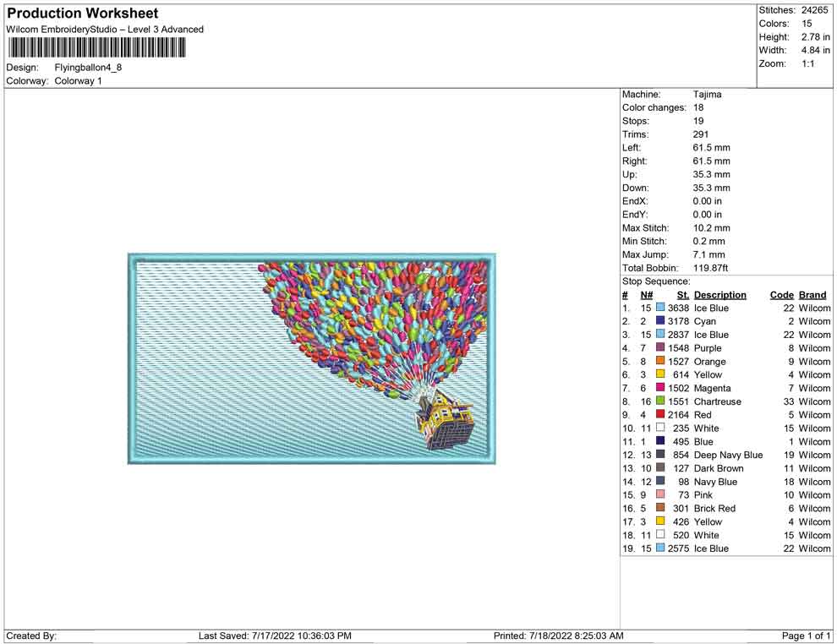Click the Trims value 291
This screenshot has width=837, height=644.
click(701, 134)
